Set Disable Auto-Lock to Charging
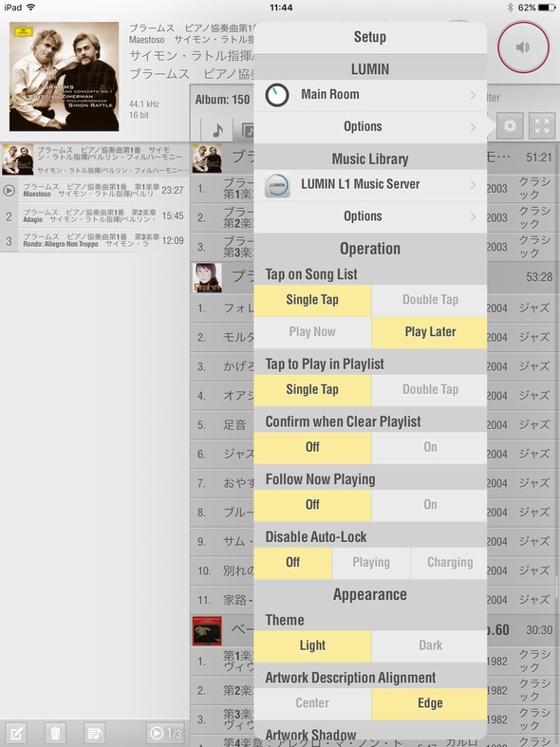This screenshot has width=560, height=747. [x=450, y=563]
